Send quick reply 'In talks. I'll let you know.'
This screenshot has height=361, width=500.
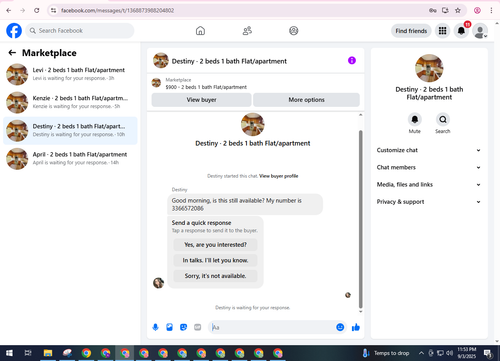[x=215, y=260]
